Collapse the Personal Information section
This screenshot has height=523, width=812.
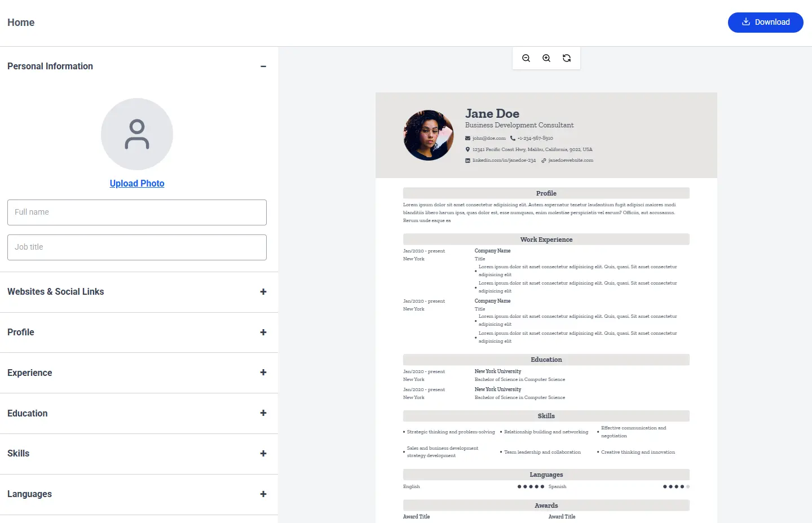tap(263, 67)
